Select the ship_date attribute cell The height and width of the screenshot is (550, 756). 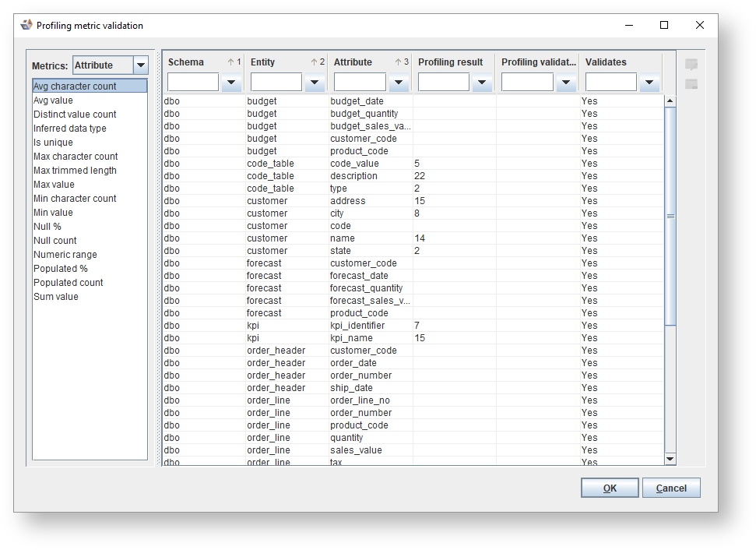[x=371, y=388]
